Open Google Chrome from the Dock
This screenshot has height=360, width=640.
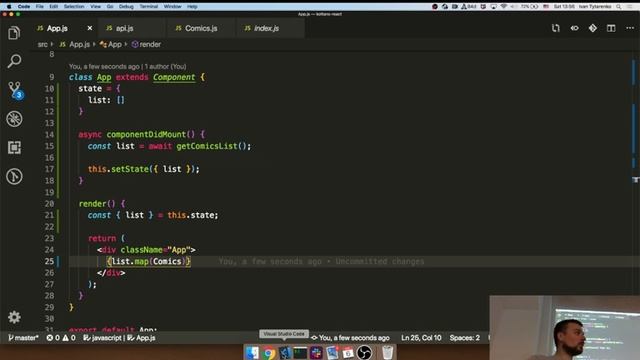[x=268, y=352]
